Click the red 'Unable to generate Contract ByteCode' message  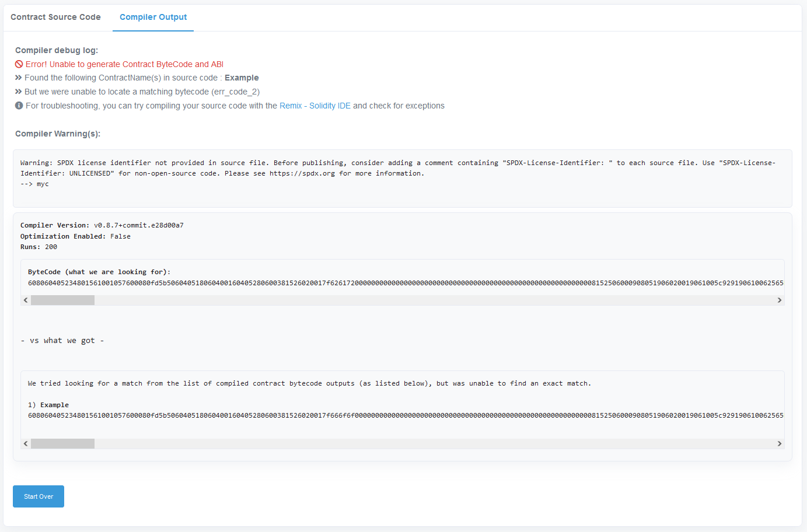coord(124,64)
